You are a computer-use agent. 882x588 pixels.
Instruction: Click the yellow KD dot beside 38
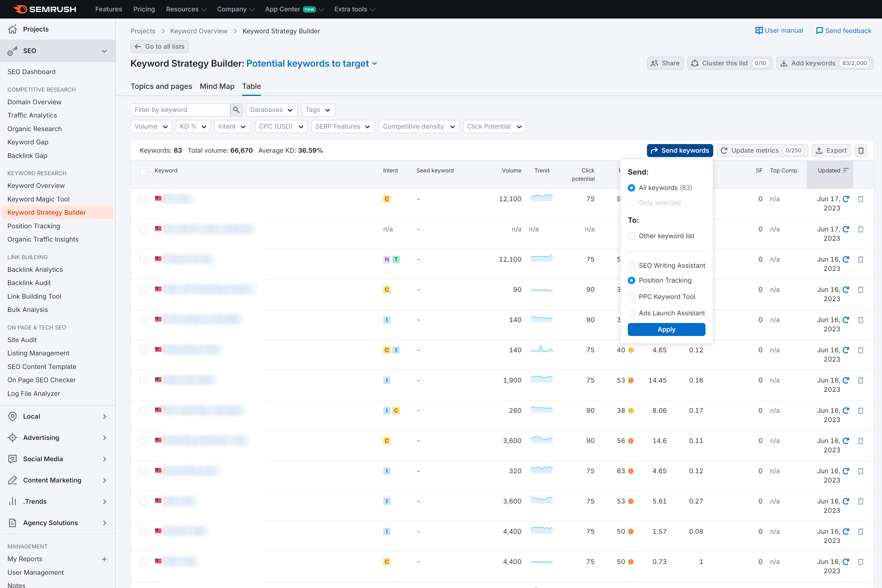click(631, 411)
